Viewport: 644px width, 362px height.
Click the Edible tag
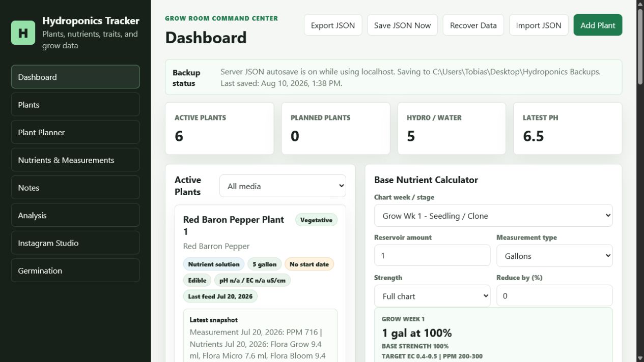coord(197,280)
